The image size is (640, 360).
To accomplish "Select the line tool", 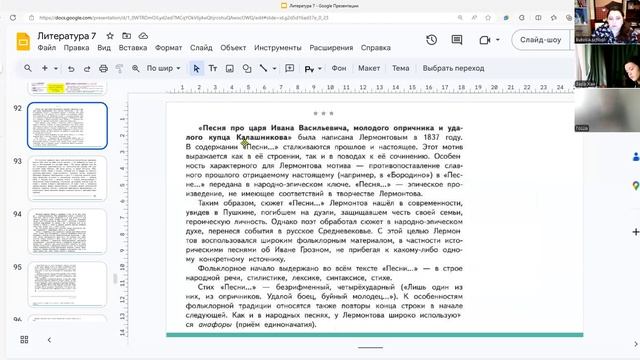I will (264, 68).
